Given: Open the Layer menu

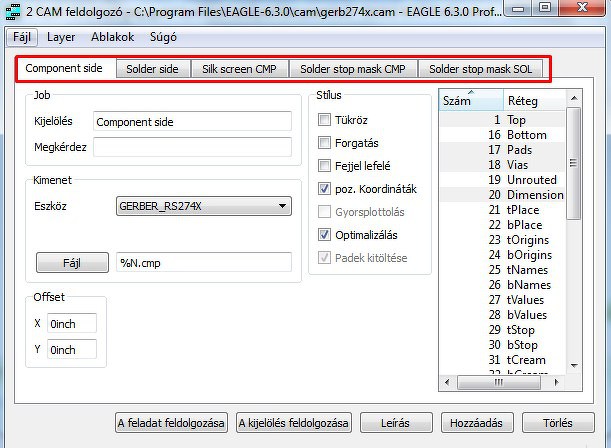Looking at the screenshot, I should pos(61,37).
